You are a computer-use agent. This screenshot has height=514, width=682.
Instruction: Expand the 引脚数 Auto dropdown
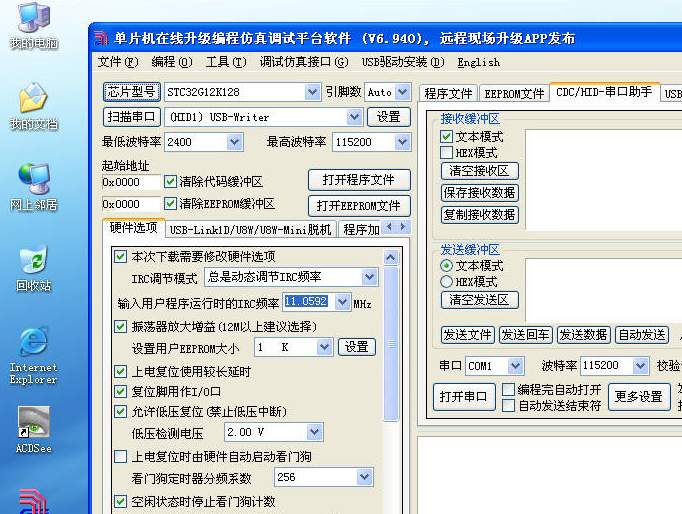pyautogui.click(x=403, y=92)
